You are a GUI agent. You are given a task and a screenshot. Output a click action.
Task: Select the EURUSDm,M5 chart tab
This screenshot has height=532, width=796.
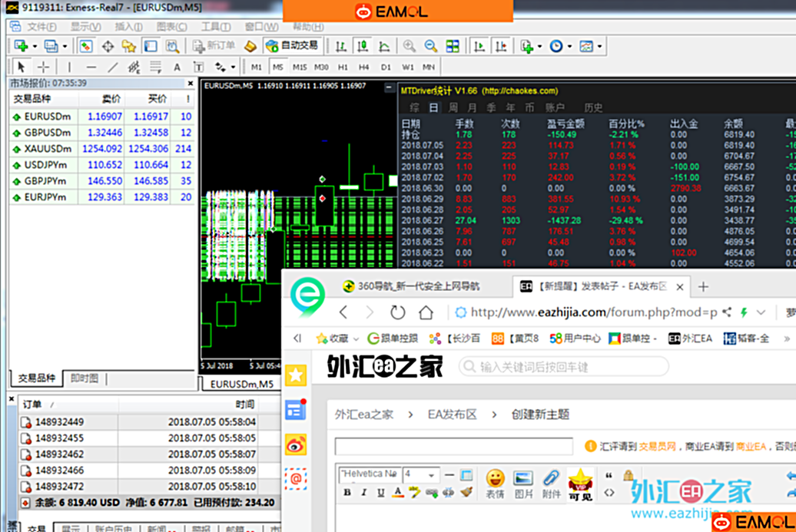pyautogui.click(x=241, y=385)
